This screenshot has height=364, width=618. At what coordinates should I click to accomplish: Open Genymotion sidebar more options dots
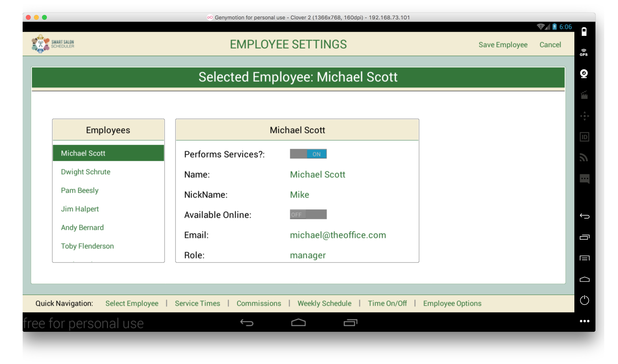coord(584,321)
